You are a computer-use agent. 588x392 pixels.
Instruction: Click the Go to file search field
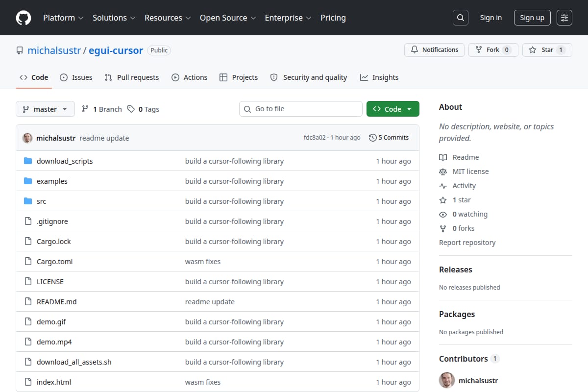click(301, 109)
